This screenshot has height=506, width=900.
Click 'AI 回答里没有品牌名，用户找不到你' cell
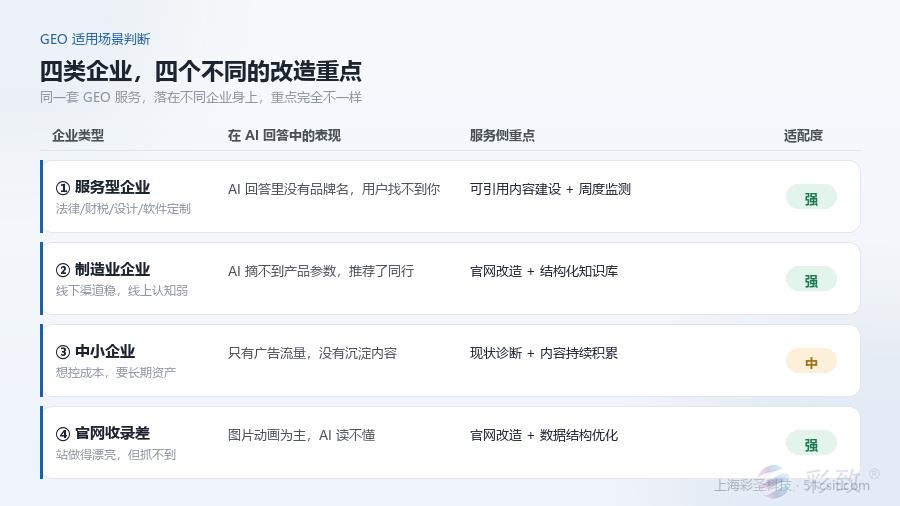pos(333,189)
